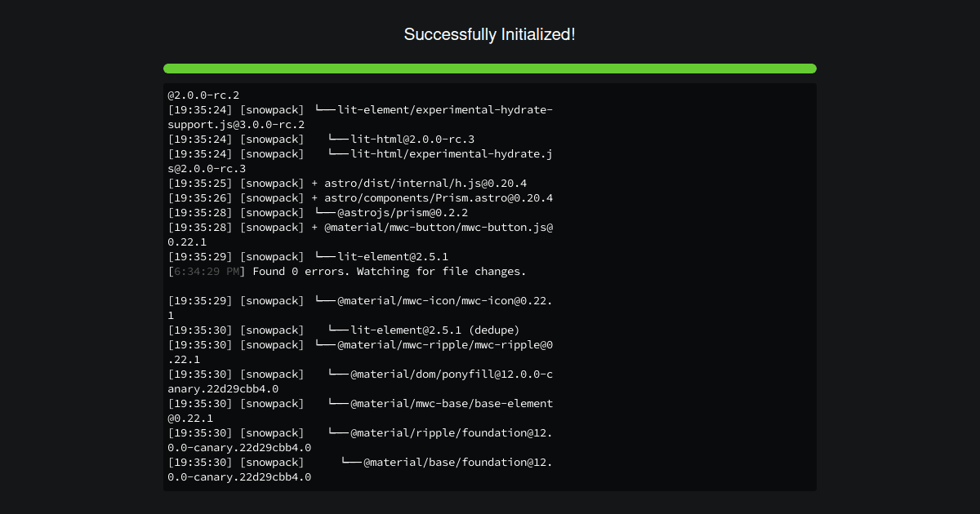Click the "Found 0 errors" log line
The image size is (980, 514).
347,272
